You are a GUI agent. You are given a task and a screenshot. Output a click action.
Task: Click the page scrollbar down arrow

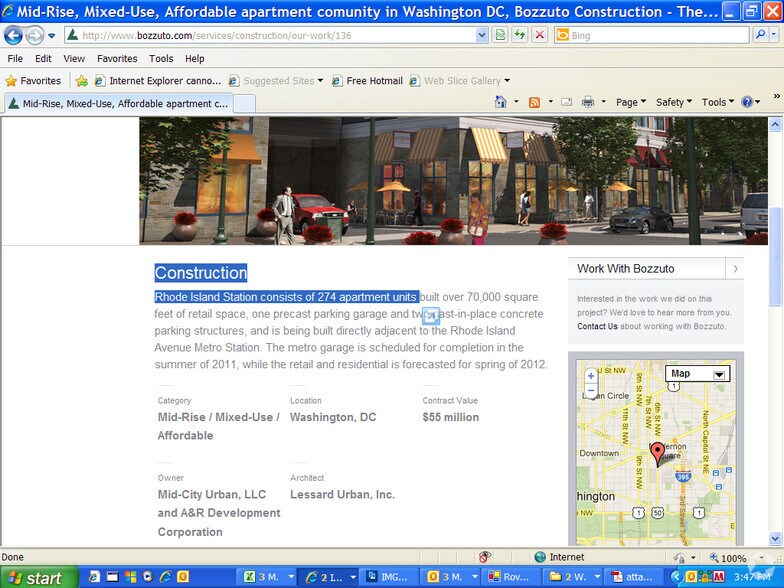pyautogui.click(x=775, y=538)
